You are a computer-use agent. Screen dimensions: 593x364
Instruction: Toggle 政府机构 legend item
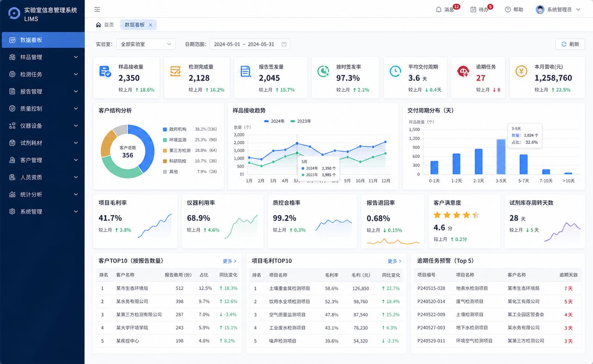[190, 129]
